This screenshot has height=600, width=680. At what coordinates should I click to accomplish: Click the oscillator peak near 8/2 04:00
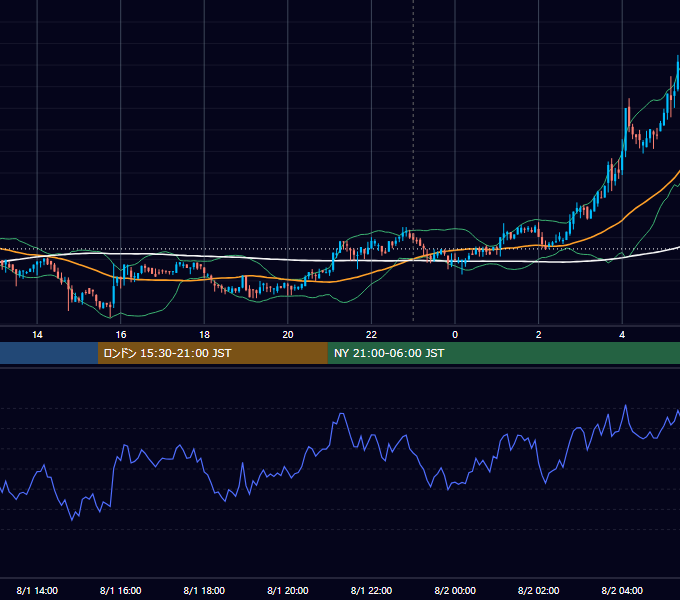coord(625,406)
